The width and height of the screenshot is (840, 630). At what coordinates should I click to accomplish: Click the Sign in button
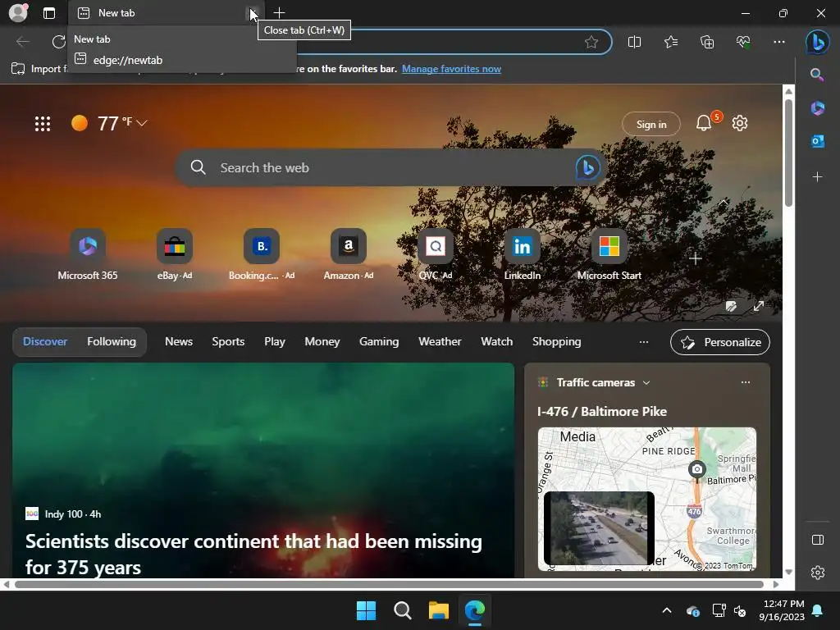(651, 125)
